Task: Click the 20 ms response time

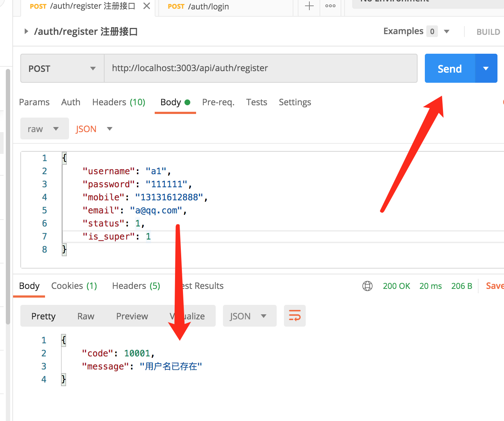Action: [431, 286]
